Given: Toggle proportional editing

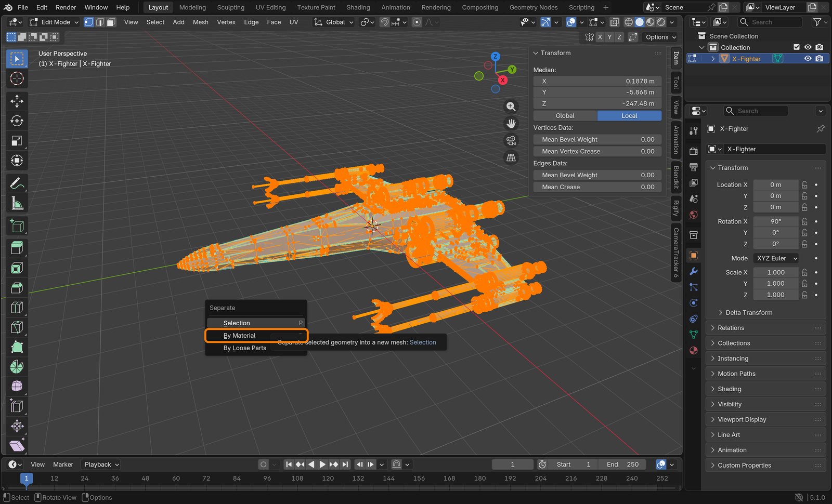Looking at the screenshot, I should coord(417,22).
